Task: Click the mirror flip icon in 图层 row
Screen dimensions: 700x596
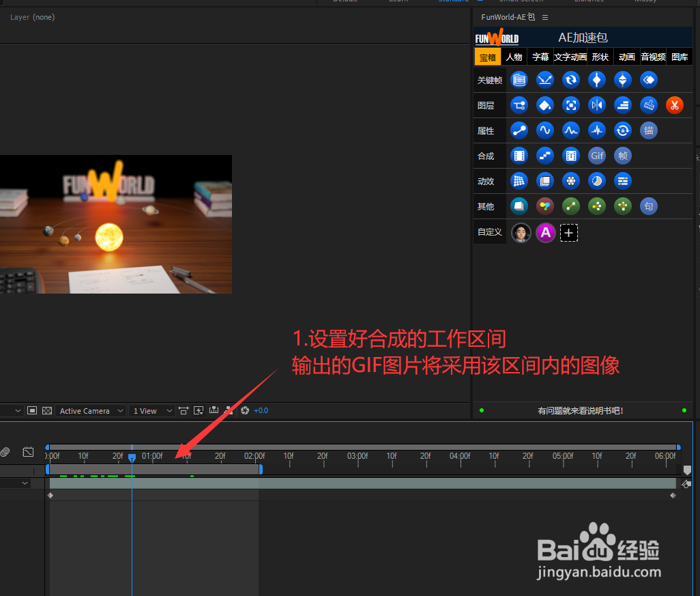Action: click(x=597, y=105)
